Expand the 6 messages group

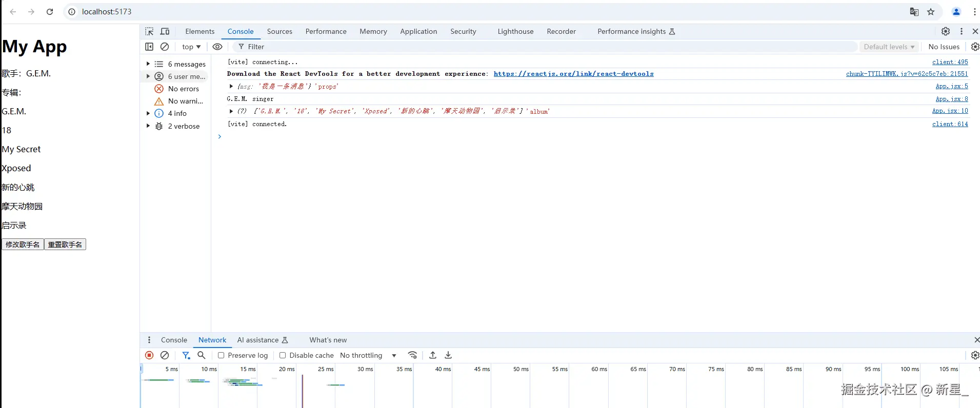(x=148, y=64)
